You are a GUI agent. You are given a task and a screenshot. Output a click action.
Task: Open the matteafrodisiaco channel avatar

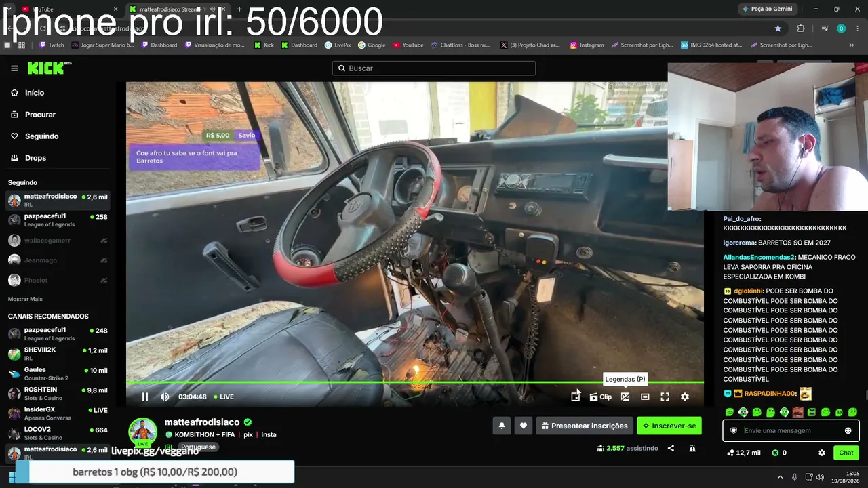point(143,432)
